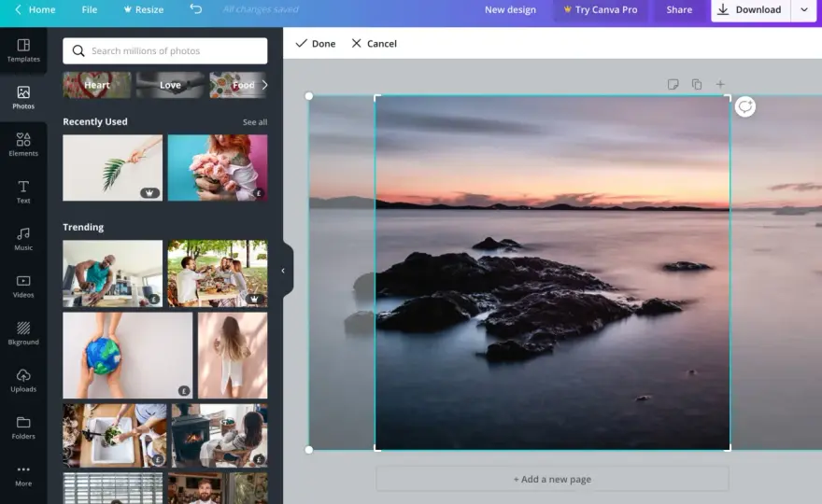The width and height of the screenshot is (822, 504).
Task: Open the More options in sidebar
Action: tap(23, 476)
